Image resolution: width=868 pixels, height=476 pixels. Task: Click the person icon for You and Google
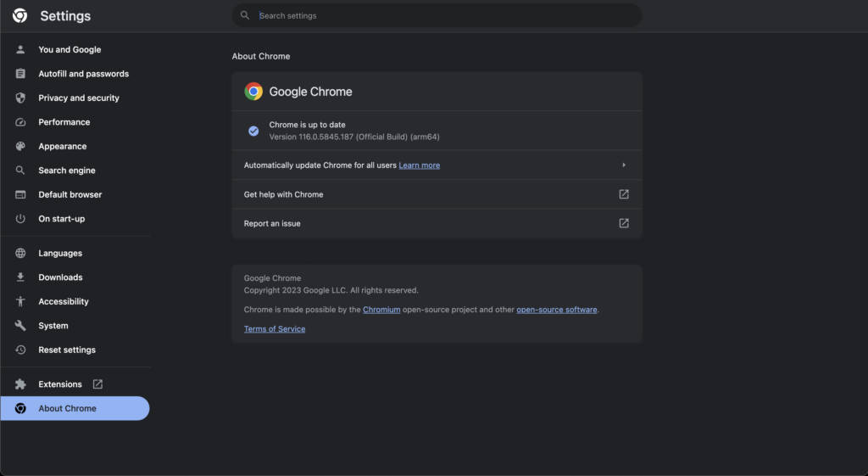click(20, 49)
